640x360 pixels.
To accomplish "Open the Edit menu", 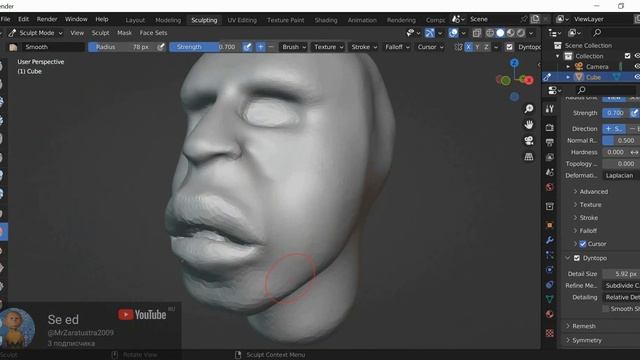I will pos(23,19).
